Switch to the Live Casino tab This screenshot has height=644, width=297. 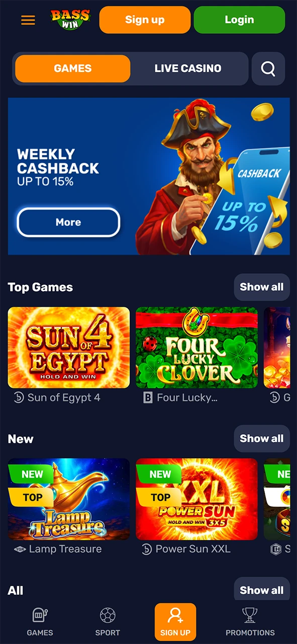[x=188, y=68]
